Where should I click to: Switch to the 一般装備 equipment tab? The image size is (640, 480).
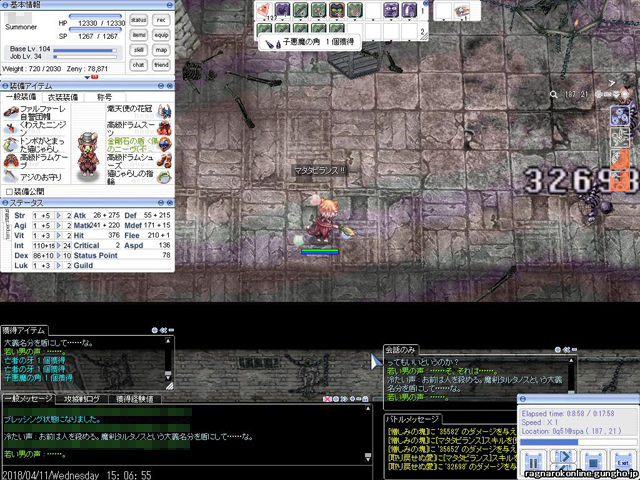tap(21, 97)
